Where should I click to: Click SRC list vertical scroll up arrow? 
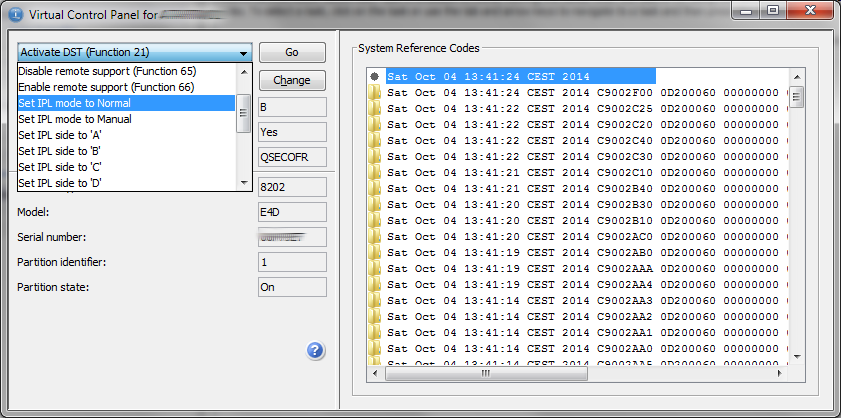[x=797, y=77]
